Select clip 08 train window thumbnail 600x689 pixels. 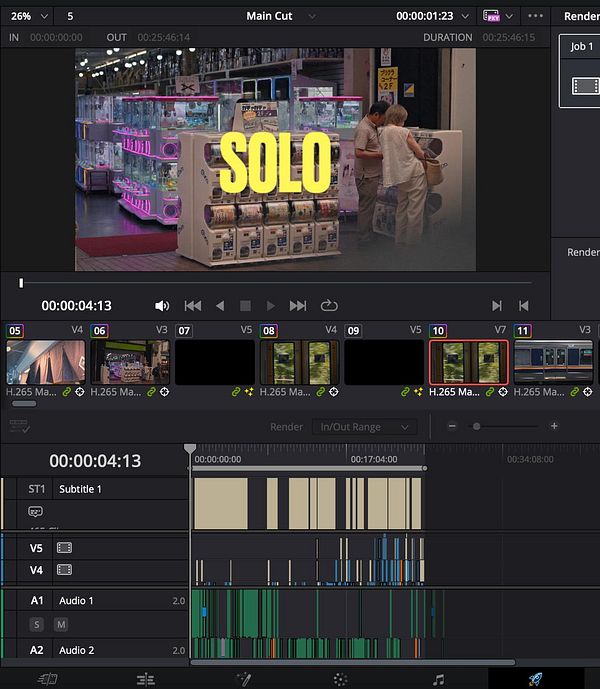(x=299, y=362)
